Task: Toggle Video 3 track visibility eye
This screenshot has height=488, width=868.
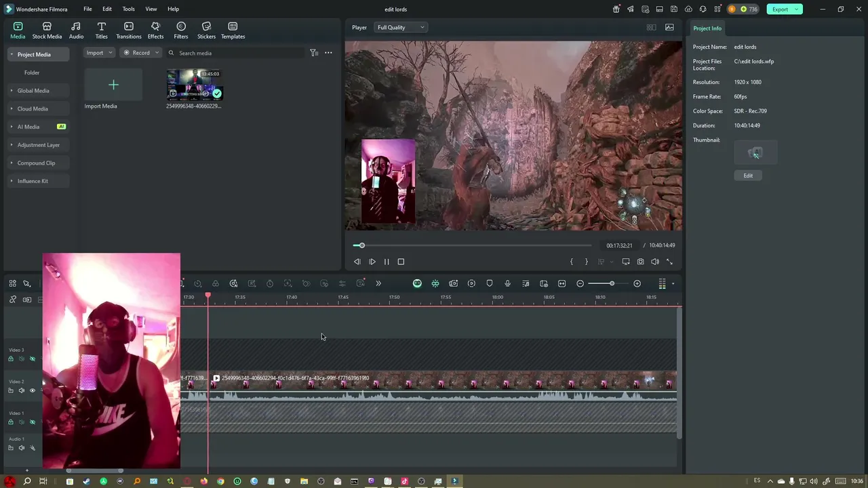Action: point(32,359)
